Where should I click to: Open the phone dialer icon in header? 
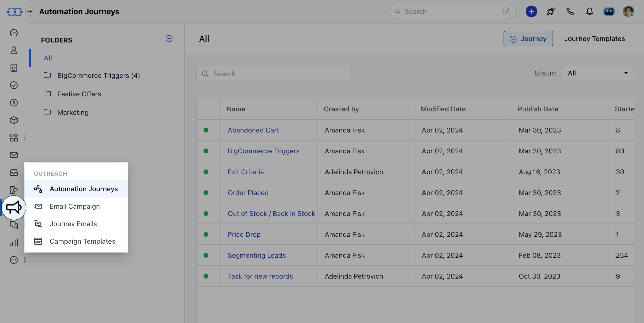pos(570,11)
